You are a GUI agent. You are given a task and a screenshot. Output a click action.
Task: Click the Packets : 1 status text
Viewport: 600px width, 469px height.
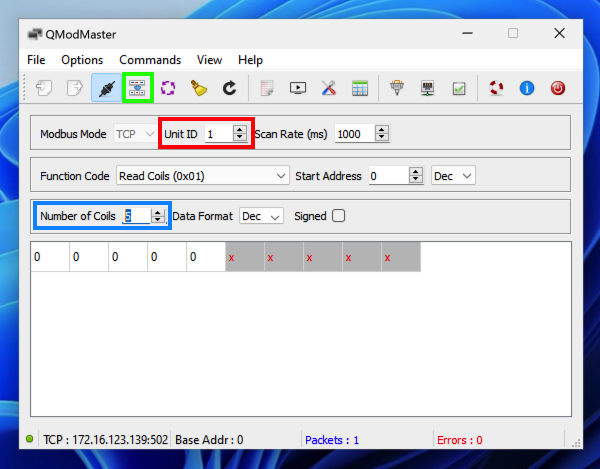(x=332, y=440)
